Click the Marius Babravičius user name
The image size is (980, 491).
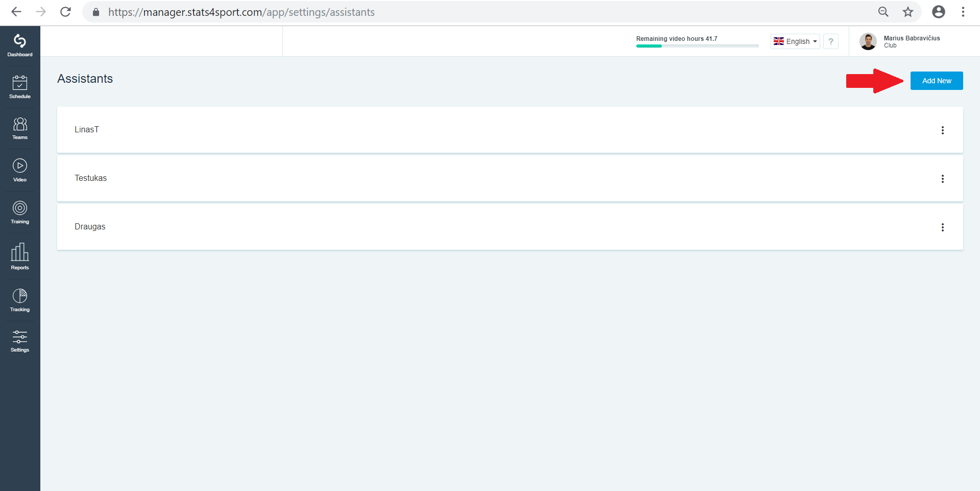pyautogui.click(x=912, y=38)
